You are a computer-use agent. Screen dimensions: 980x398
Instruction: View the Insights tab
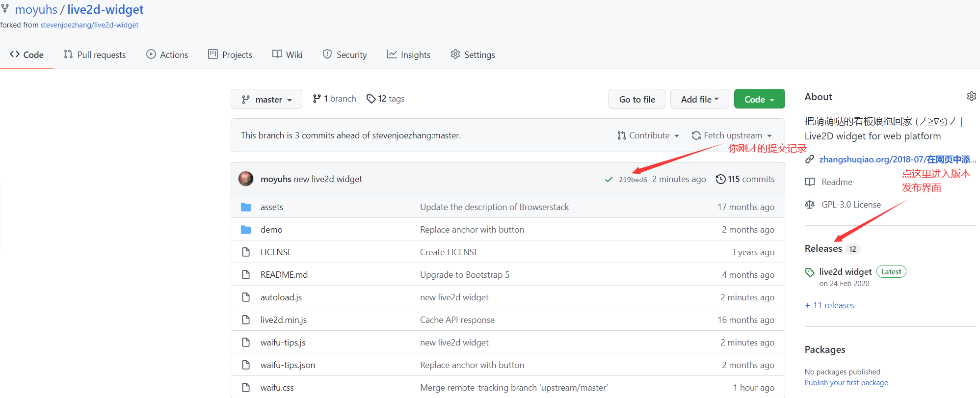coord(409,54)
